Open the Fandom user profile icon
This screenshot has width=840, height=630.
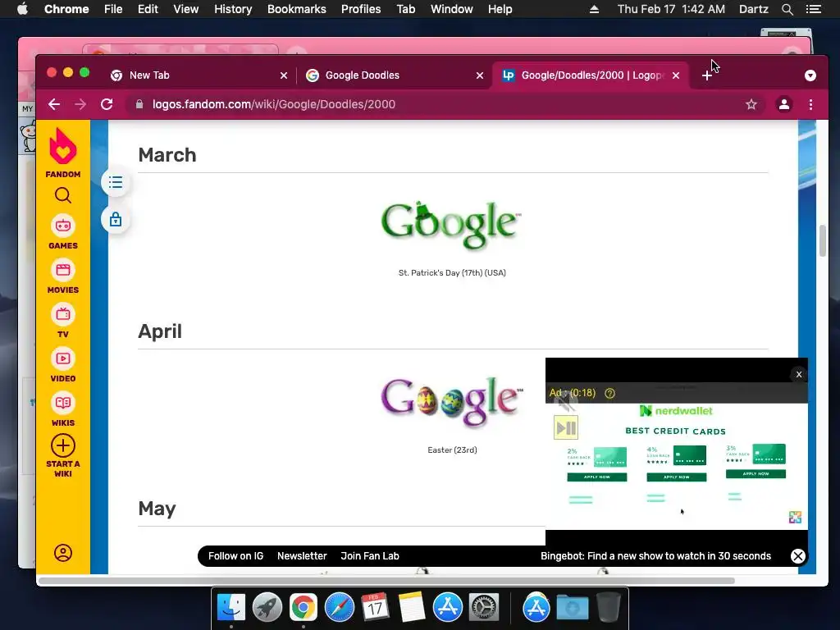[62, 553]
